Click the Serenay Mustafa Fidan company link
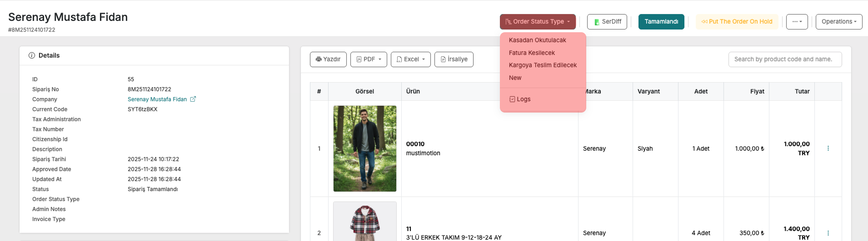The height and width of the screenshot is (241, 868). tap(157, 99)
